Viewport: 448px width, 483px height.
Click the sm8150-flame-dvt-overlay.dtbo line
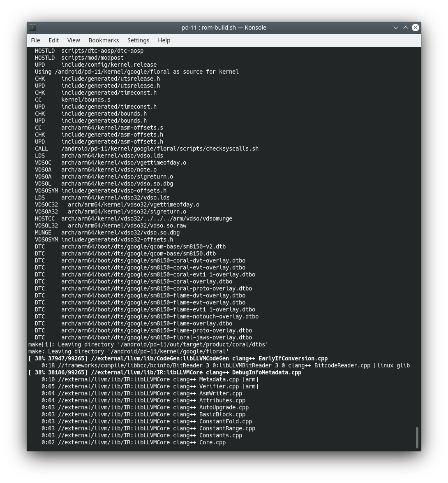point(140,296)
